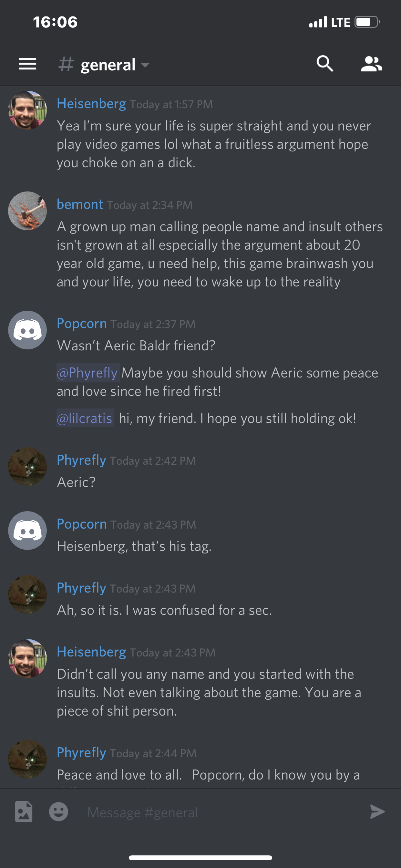401x868 pixels.
Task: Tap the iOS home indicator bar
Action: click(x=200, y=858)
